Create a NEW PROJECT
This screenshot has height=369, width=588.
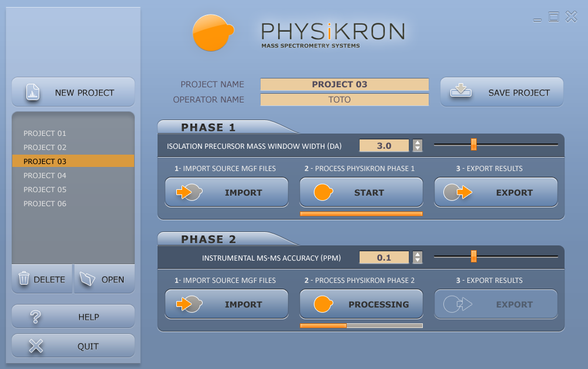(x=73, y=92)
